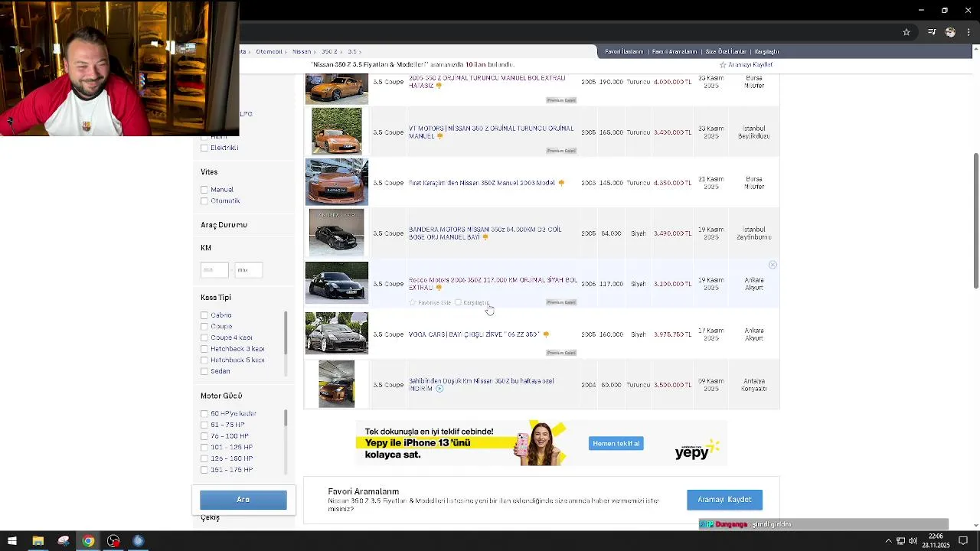This screenshot has width=980, height=551.
Task: Open File Explorer from the taskbar
Action: click(x=38, y=541)
